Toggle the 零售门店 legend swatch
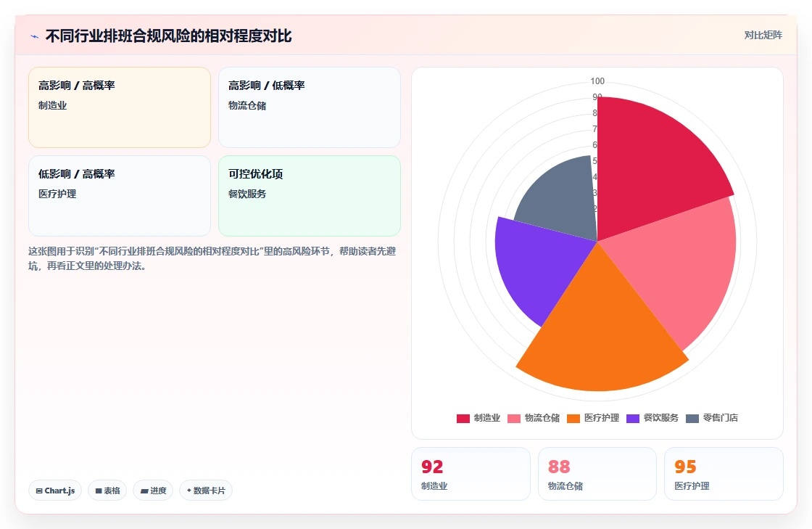The image size is (812, 529). pyautogui.click(x=692, y=418)
